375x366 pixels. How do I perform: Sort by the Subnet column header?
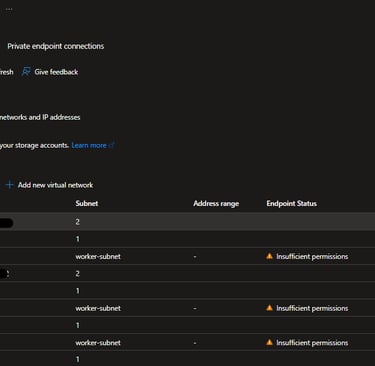tap(87, 203)
